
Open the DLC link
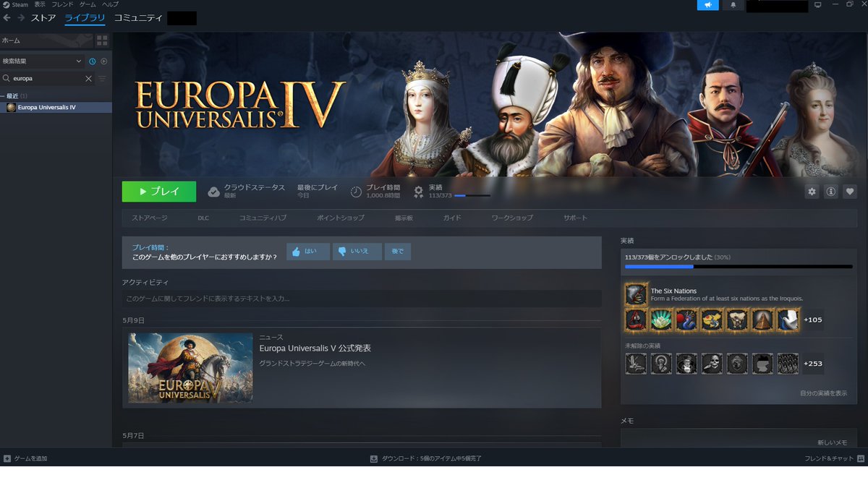(x=203, y=218)
